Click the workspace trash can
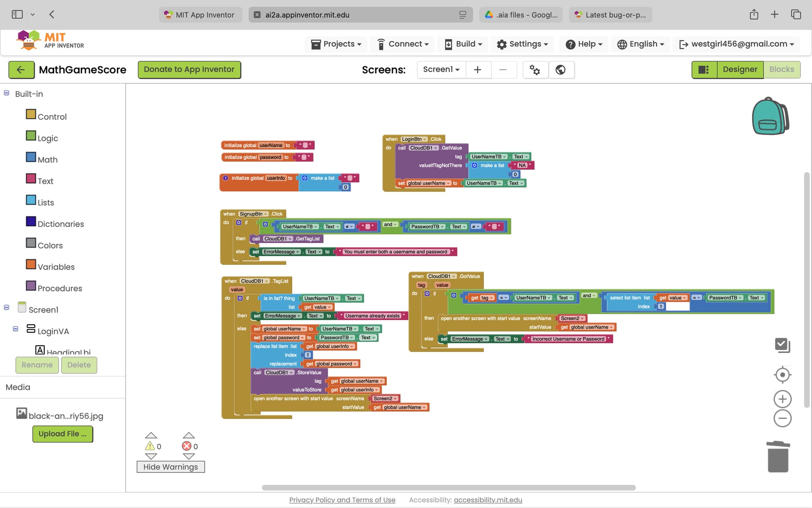This screenshot has width=812, height=508. coord(778,457)
